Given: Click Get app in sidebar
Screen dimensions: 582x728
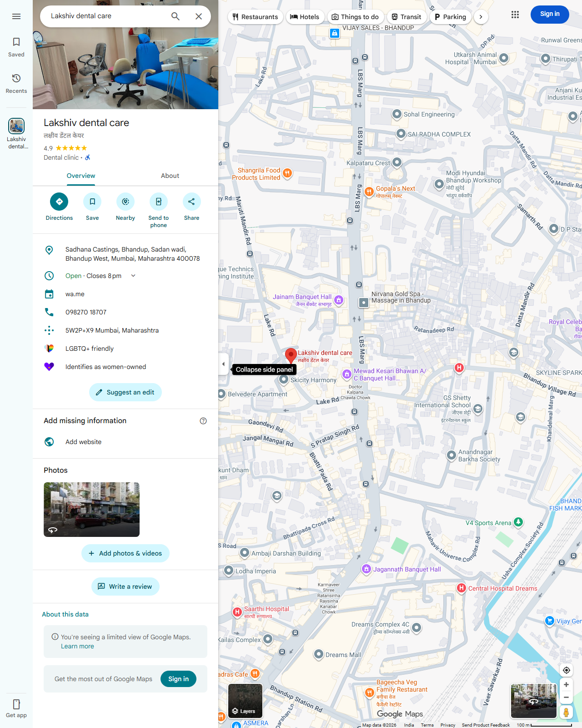Looking at the screenshot, I should click(16, 708).
